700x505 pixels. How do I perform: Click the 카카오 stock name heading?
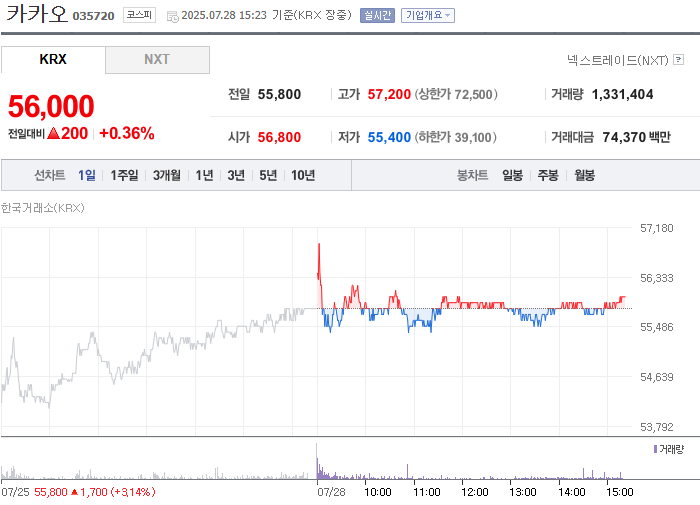point(37,13)
